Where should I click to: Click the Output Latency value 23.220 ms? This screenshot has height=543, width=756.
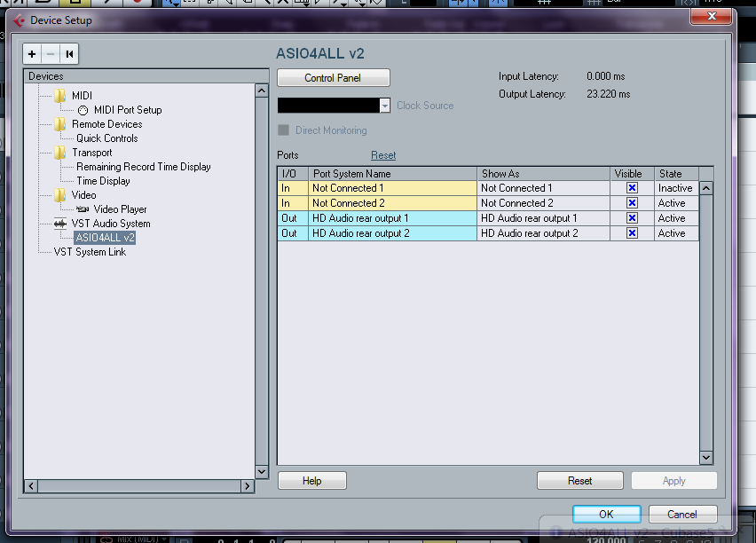tap(609, 94)
